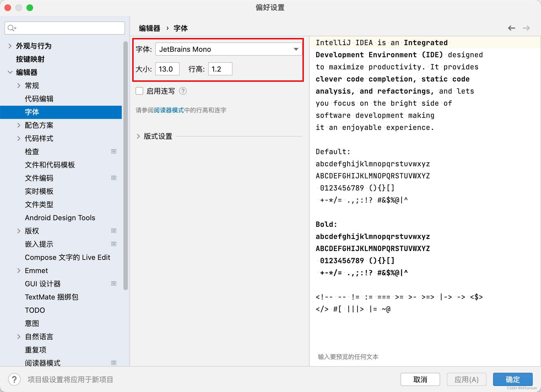This screenshot has width=541, height=392.
Task: Click the 'Default:' line in the preview
Action: (x=333, y=152)
